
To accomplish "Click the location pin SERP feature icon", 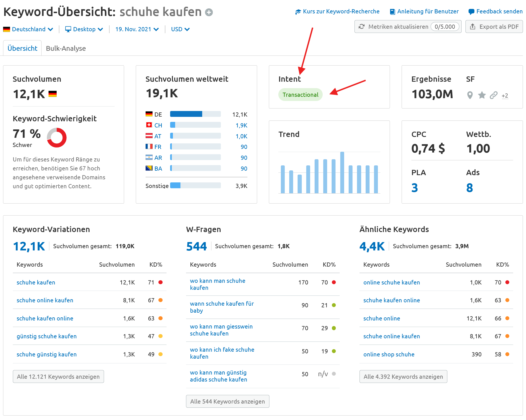I will pos(470,95).
